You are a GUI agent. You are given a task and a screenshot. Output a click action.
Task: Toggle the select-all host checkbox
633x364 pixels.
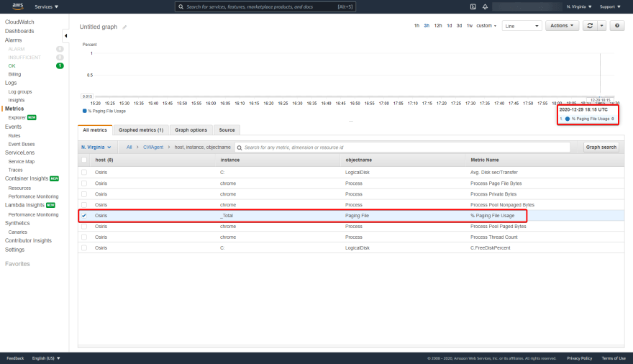tap(84, 160)
